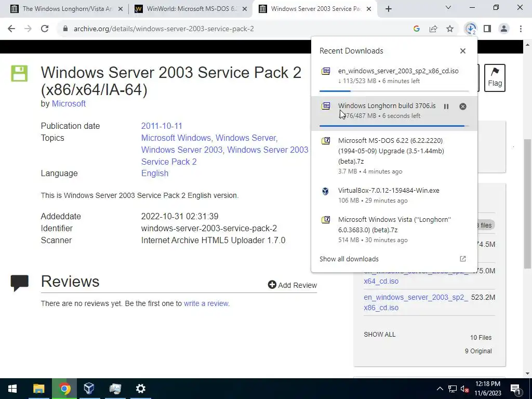Bookmark this page with star icon
Image resolution: width=532 pixels, height=399 pixels.
(450, 29)
